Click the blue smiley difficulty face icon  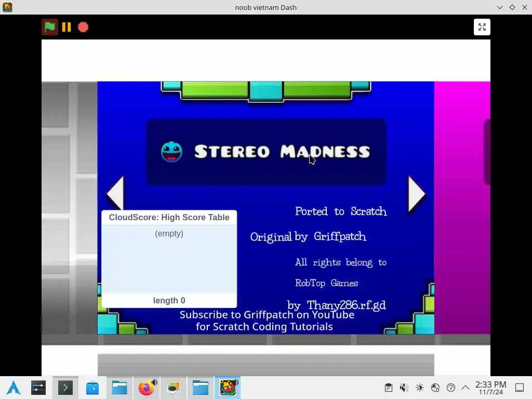tap(171, 152)
